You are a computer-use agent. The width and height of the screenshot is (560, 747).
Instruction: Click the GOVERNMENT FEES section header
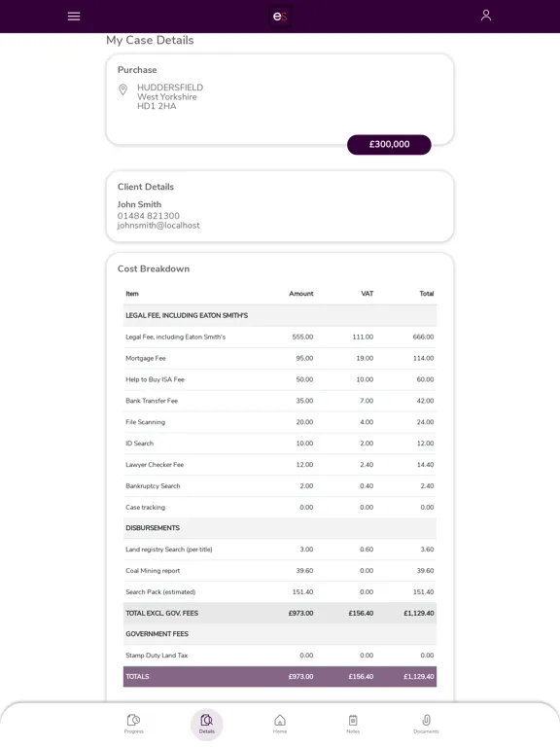click(280, 634)
